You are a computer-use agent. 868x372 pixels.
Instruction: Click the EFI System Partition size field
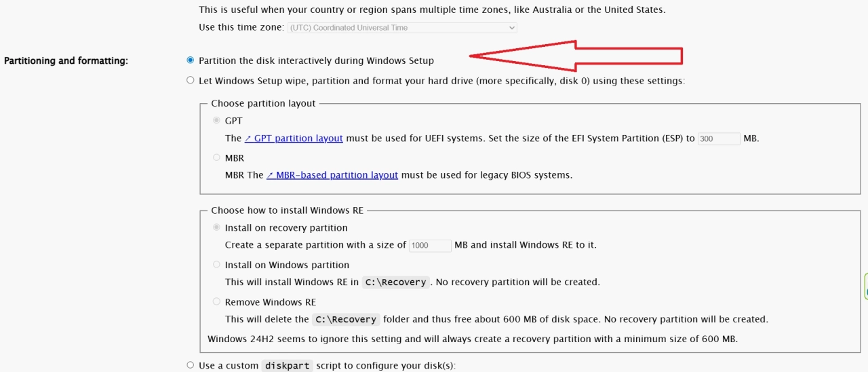(x=718, y=138)
